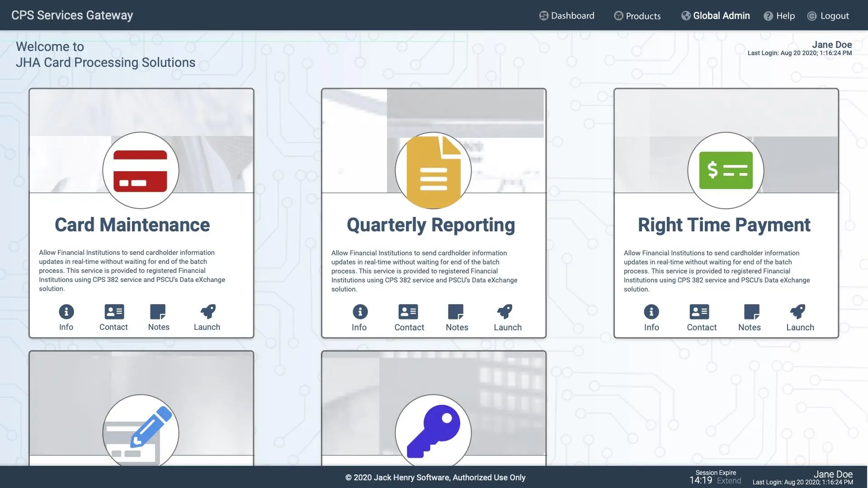
Task: Click the green Right Time Payment icon
Action: (726, 171)
